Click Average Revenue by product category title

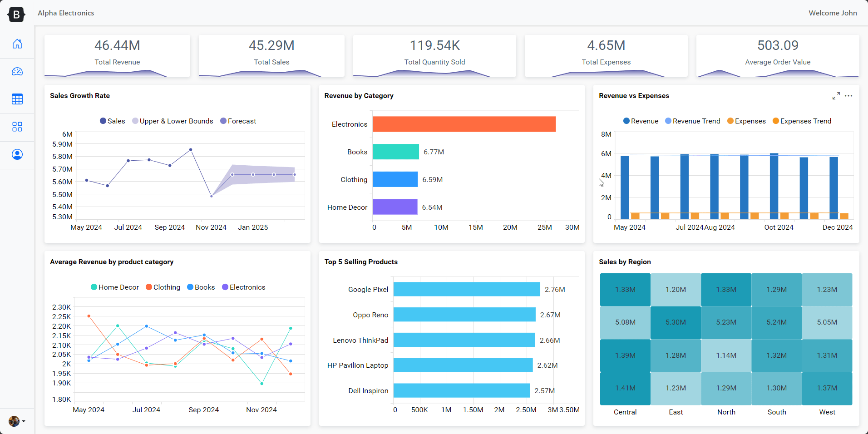tap(112, 262)
